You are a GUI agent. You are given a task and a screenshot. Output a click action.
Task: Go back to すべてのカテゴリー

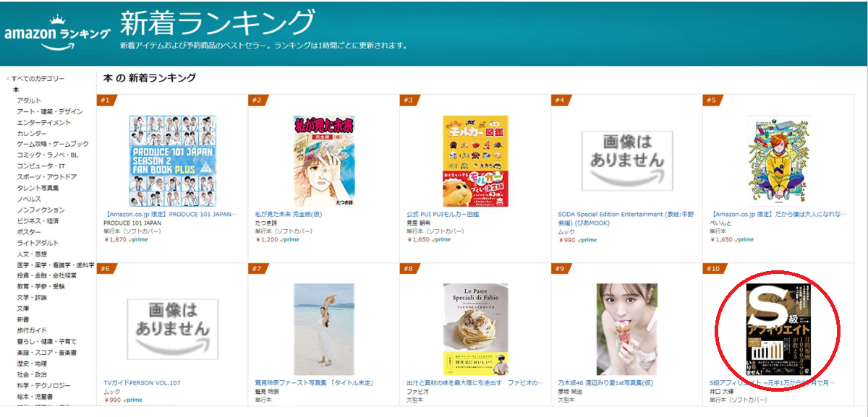[38, 79]
